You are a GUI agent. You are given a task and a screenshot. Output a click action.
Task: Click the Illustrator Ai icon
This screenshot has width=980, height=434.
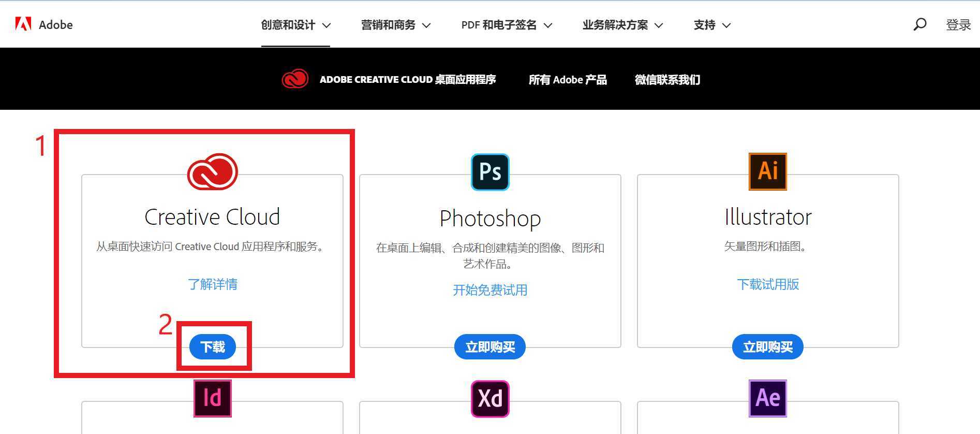click(768, 171)
